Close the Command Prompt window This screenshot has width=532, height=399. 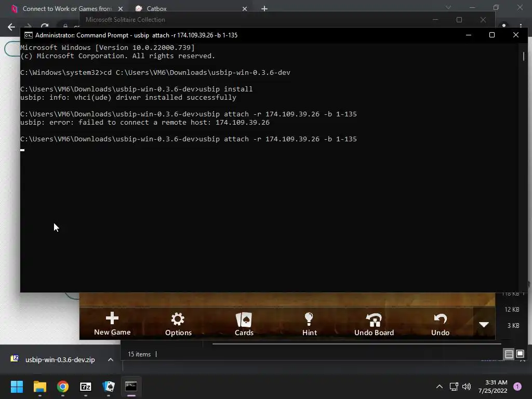pos(516,35)
